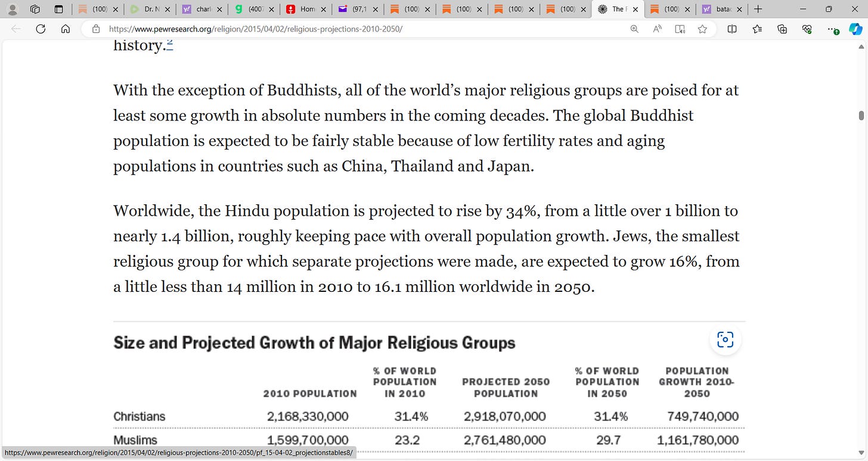Viewport: 868px width, 461px height.
Task: Open split screen view
Action: [x=732, y=29]
